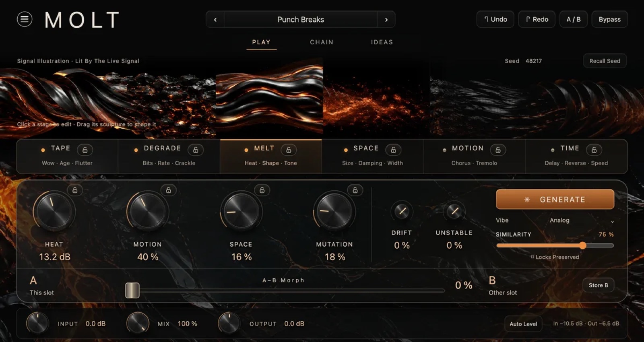Click the UNSTABLE small knob
Image resolution: width=644 pixels, height=342 pixels.
[454, 211]
